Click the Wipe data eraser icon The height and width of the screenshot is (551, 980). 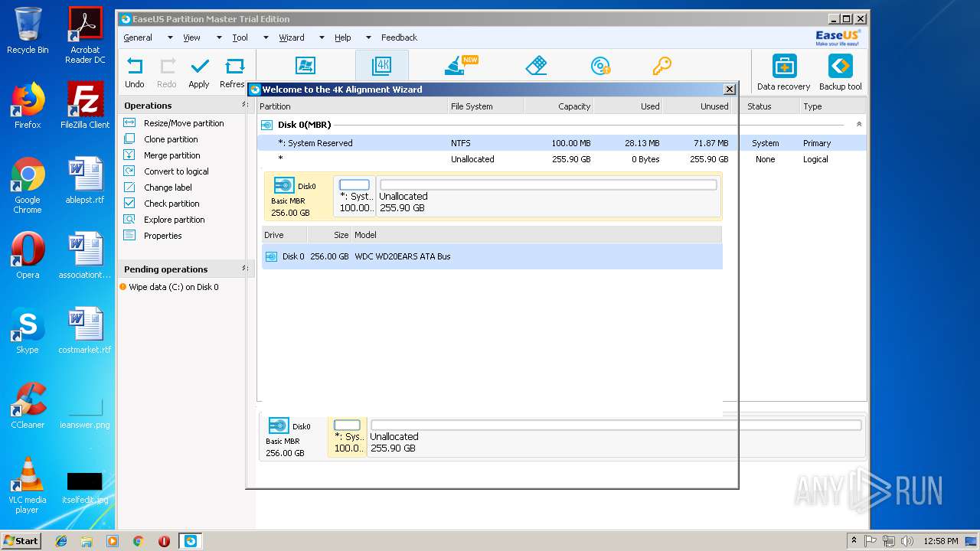click(x=536, y=66)
